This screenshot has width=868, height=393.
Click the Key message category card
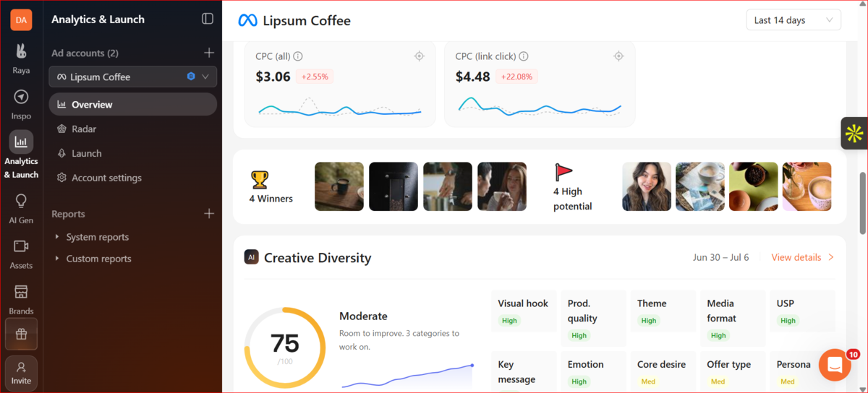[524, 372]
